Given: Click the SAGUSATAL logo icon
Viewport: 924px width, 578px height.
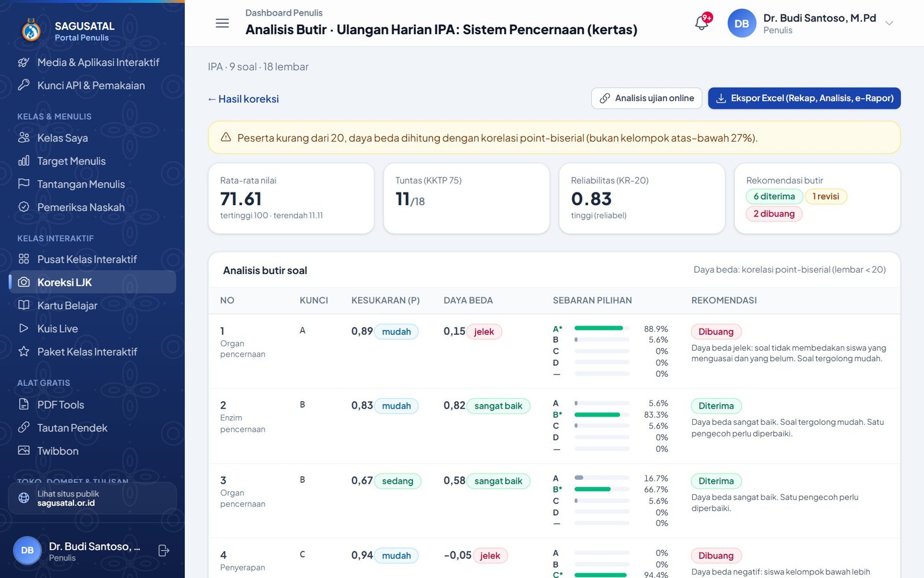Looking at the screenshot, I should pos(31,30).
